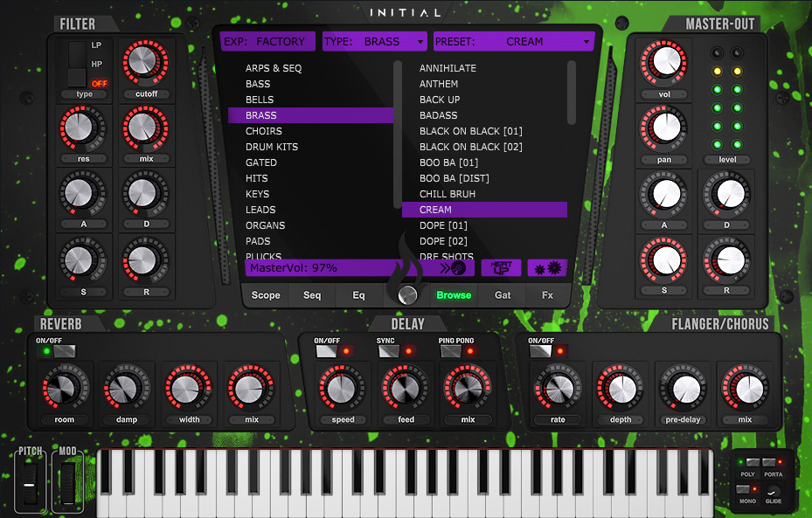812x518 pixels.
Task: Choose the KEYS category
Action: (257, 194)
